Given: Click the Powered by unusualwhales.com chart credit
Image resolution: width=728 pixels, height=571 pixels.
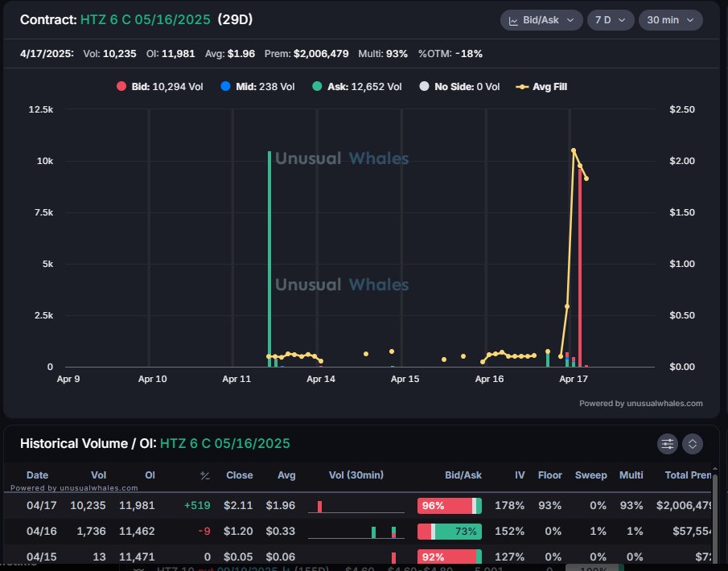Looking at the screenshot, I should point(640,404).
